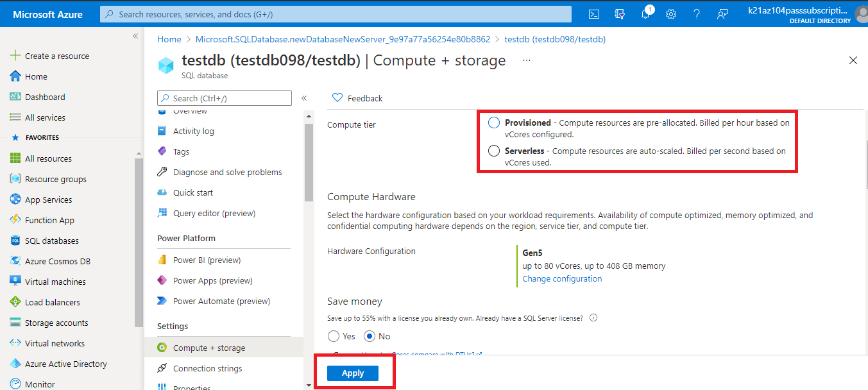
Task: Click the feedback person icon in header
Action: point(722,14)
